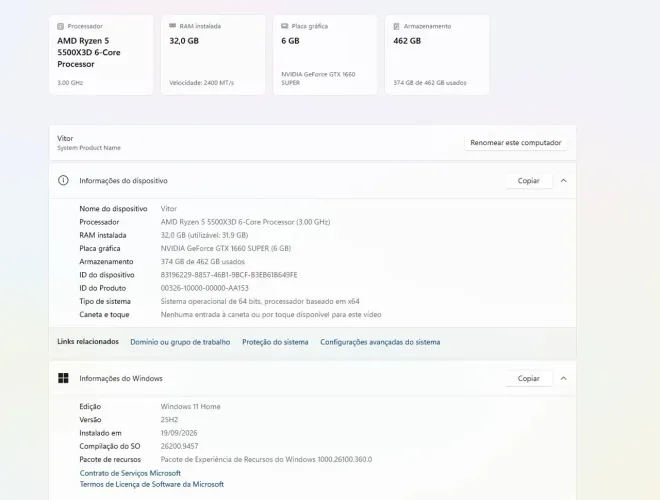
Task: Click OS build '26200.9457'
Action: click(179, 446)
